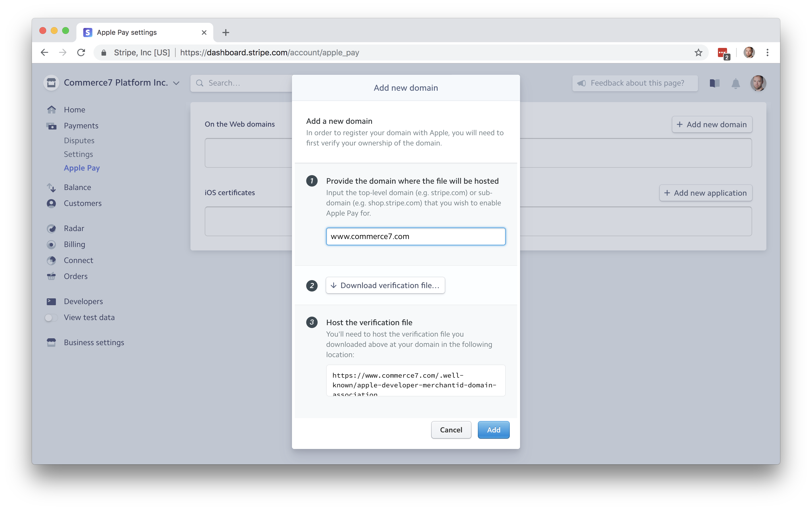This screenshot has height=510, width=812.
Task: Open Balance in sidebar
Action: tap(77, 187)
